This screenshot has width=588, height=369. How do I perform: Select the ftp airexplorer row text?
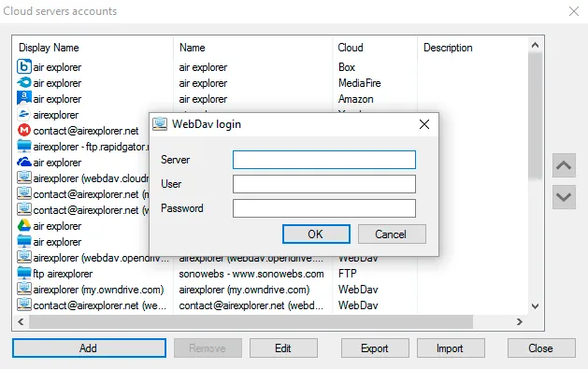click(63, 274)
